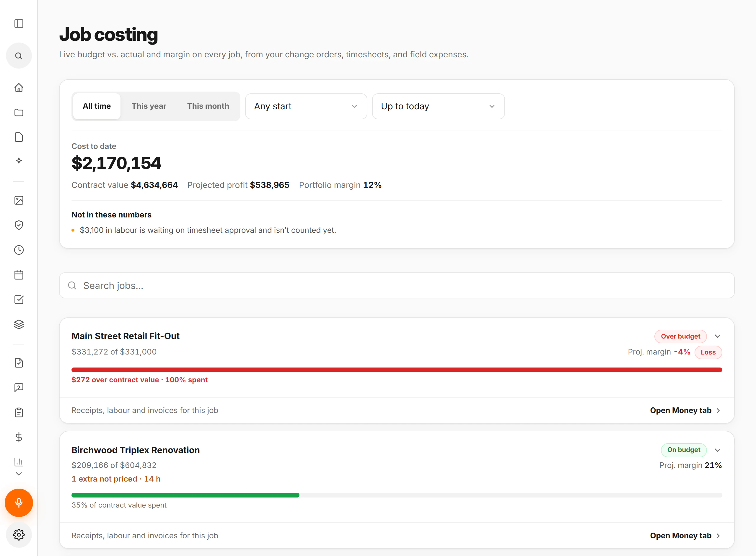756x556 pixels.
Task: Open the sidebar search icon
Action: 19,56
